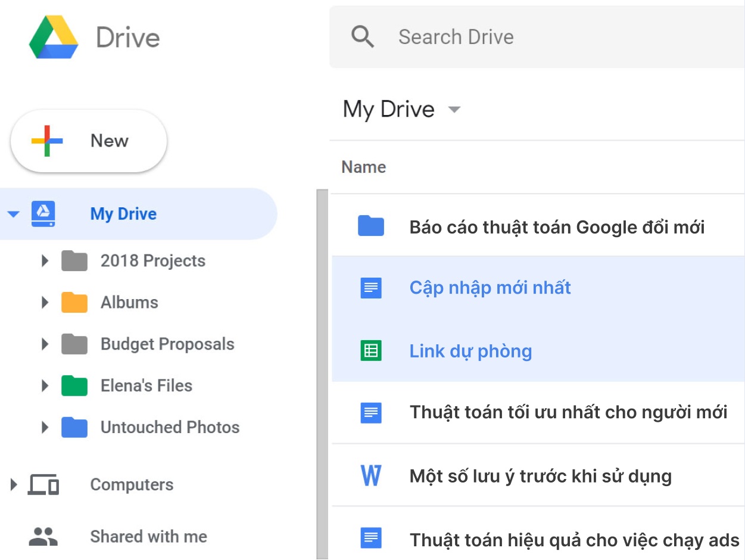Open the My Drive header dropdown arrow
This screenshot has height=560, width=745.
tap(454, 110)
